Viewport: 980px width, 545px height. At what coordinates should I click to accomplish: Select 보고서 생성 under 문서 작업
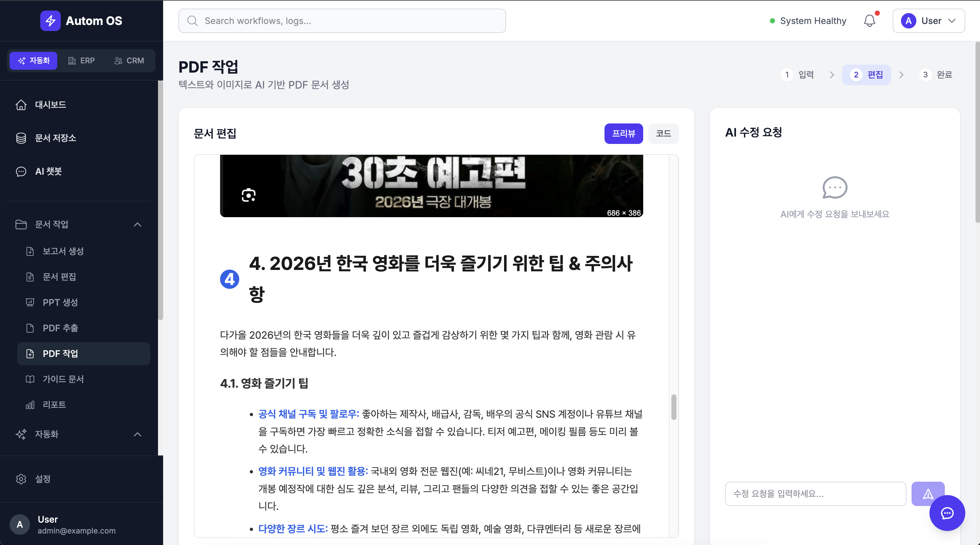pyautogui.click(x=63, y=251)
